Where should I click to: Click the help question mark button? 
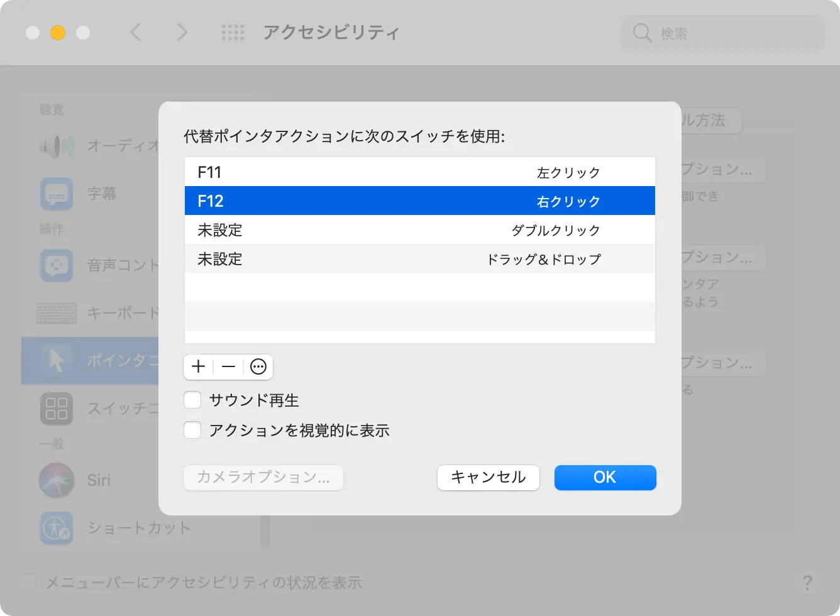point(807,582)
